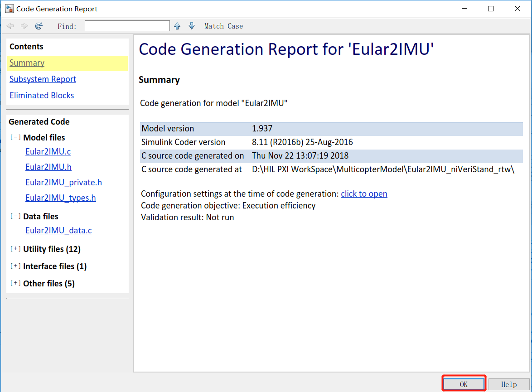Open the Eular2IMU.c source file
The width and height of the screenshot is (532, 392).
(48, 152)
